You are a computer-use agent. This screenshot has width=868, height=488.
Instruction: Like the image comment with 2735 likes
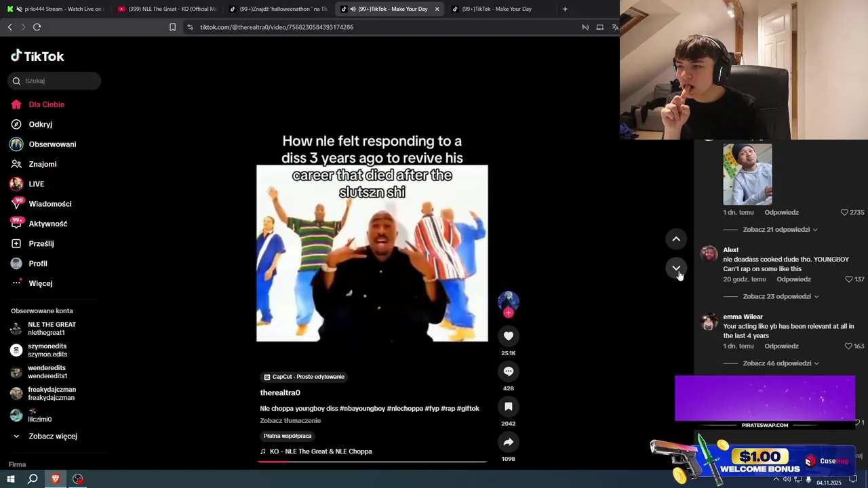pos(844,212)
